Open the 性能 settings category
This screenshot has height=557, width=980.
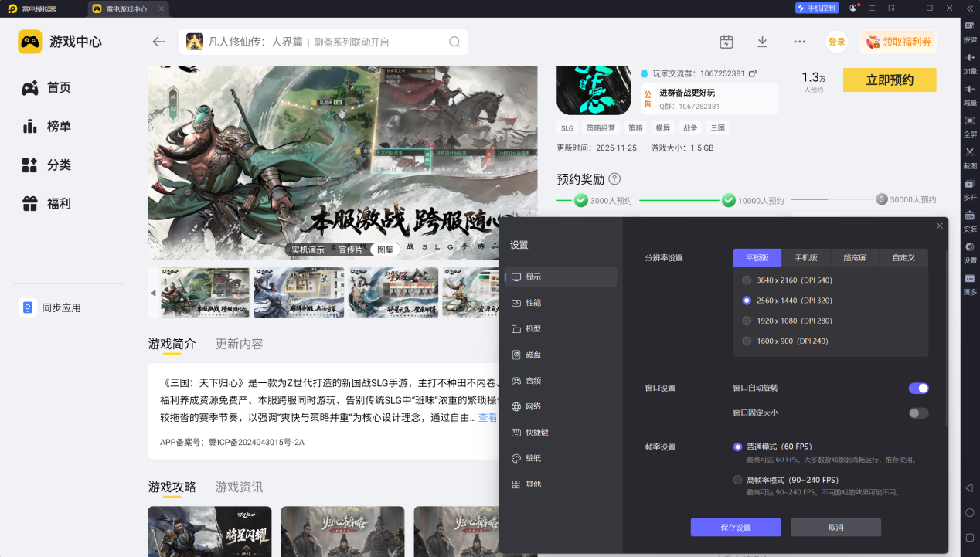click(533, 303)
